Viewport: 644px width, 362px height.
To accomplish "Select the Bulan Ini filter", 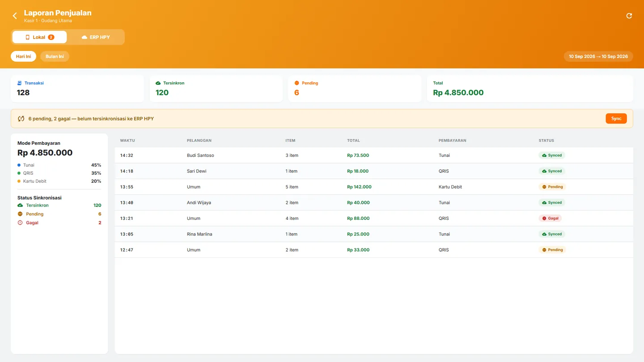I will (x=55, y=56).
